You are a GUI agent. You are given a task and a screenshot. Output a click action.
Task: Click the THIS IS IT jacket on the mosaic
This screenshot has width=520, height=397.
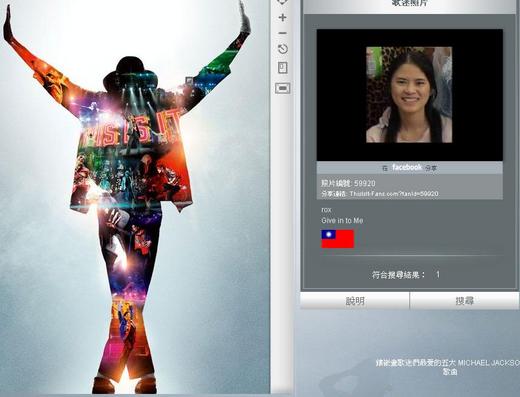coord(132,153)
